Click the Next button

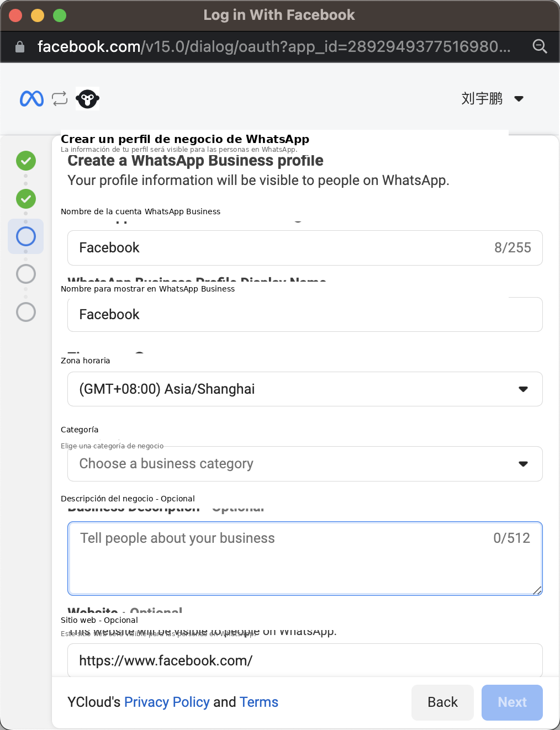click(512, 702)
